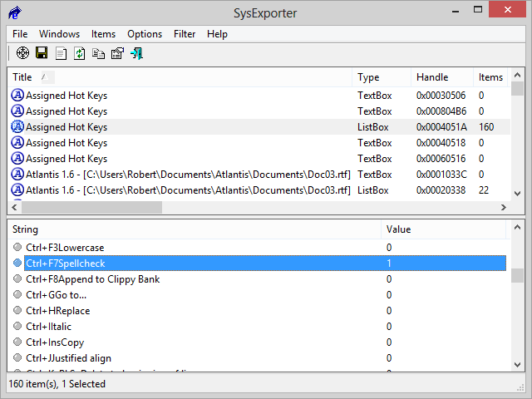This screenshot has width=532, height=399.
Task: Click the upper pane scroll-down arrow
Action: tap(517, 193)
